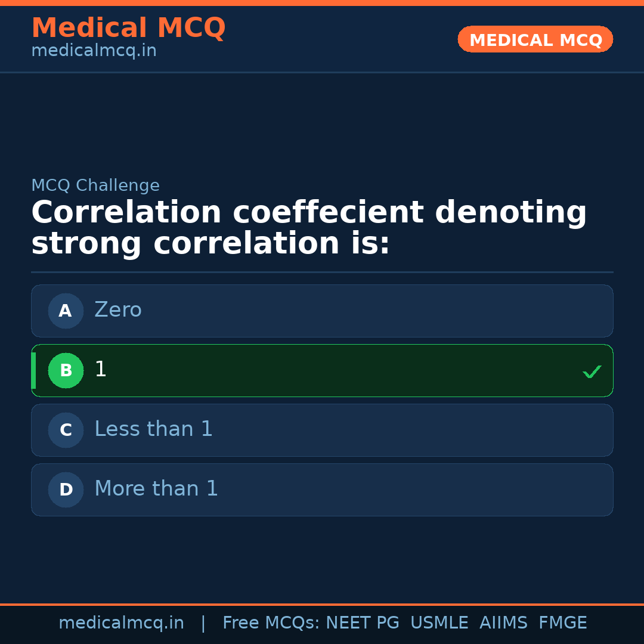
Task: Click the green checkmark on option B
Action: click(x=592, y=372)
